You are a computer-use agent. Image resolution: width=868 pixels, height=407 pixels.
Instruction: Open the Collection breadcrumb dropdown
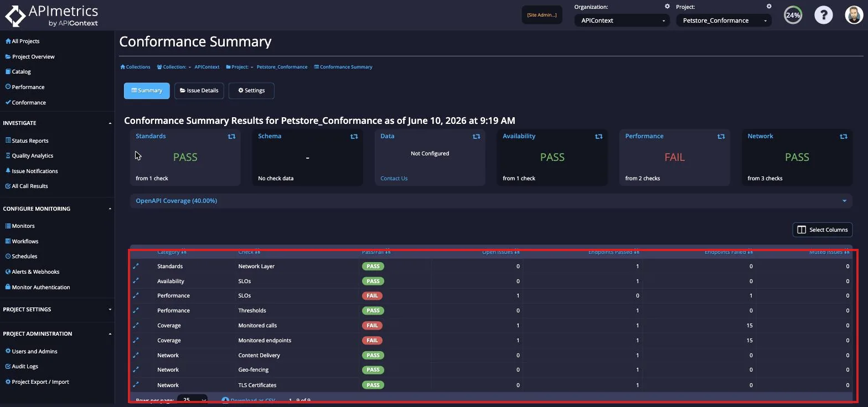point(174,67)
